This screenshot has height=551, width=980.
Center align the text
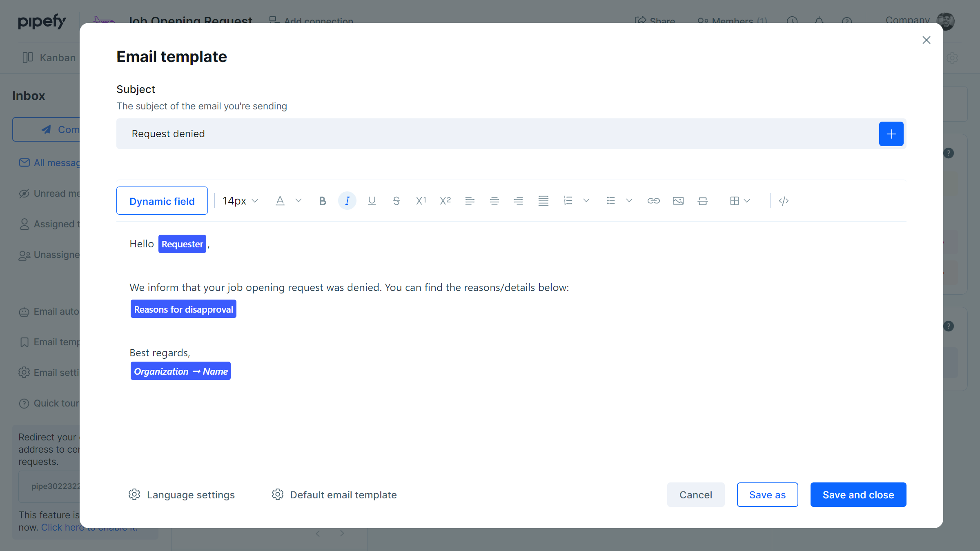[494, 201]
